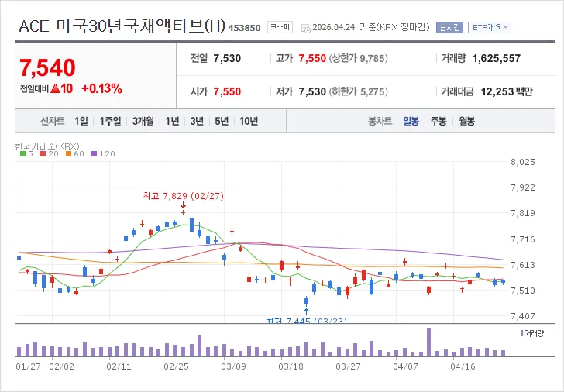This screenshot has height=392, width=564.
Task: Click the green 5-day moving average swatch
Action: (x=22, y=154)
